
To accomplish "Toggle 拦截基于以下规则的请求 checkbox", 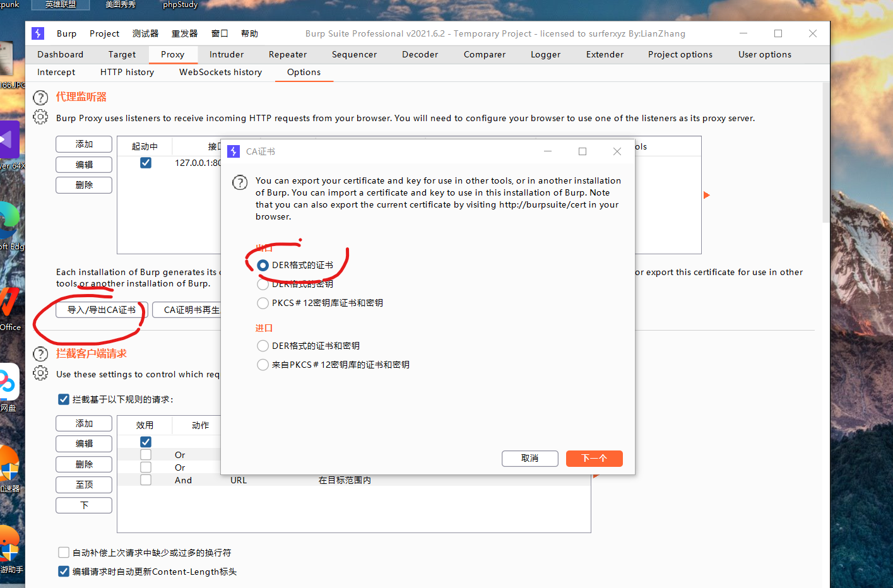I will (64, 399).
